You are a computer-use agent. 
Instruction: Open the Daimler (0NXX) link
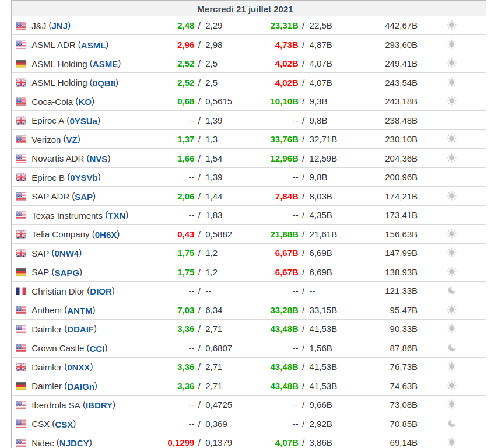coord(79,367)
